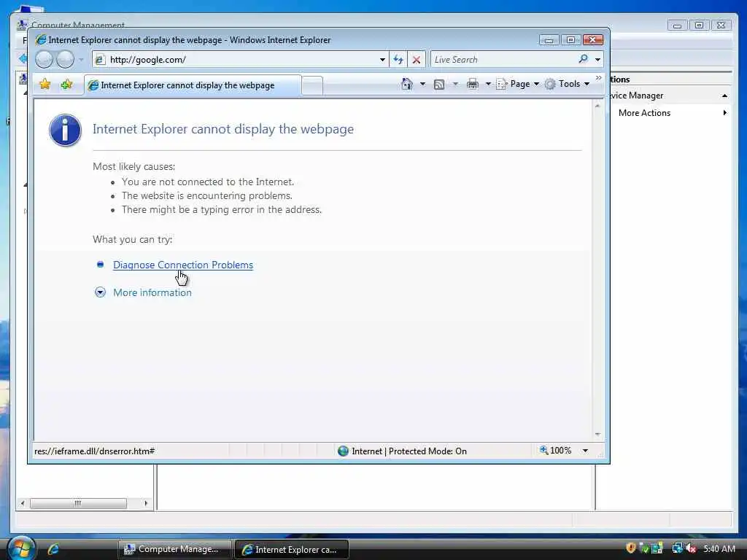747x560 pixels.
Task: Click the Internet zone globe in status bar
Action: (343, 451)
